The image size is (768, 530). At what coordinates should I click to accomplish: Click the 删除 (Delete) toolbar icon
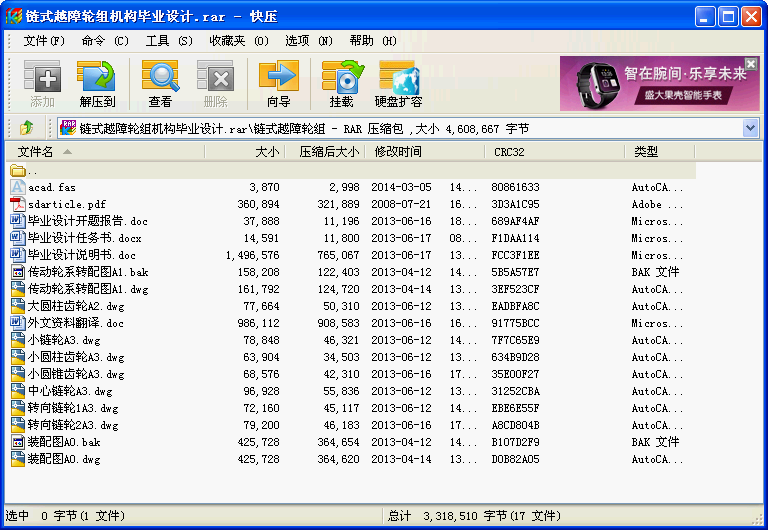(x=215, y=83)
